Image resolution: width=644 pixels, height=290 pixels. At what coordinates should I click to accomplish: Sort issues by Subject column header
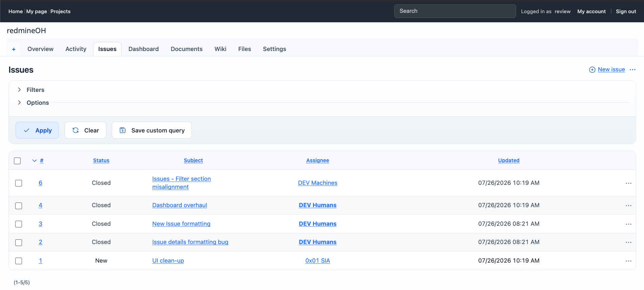[x=193, y=161]
